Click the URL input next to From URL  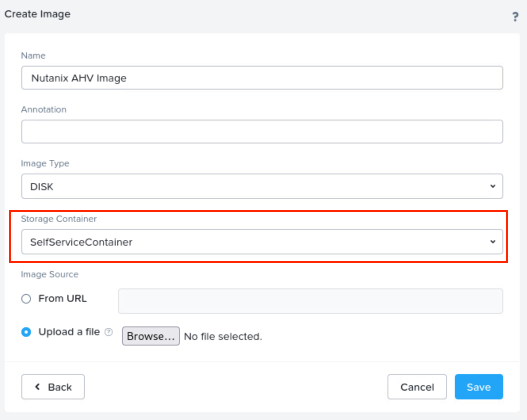[x=310, y=301]
